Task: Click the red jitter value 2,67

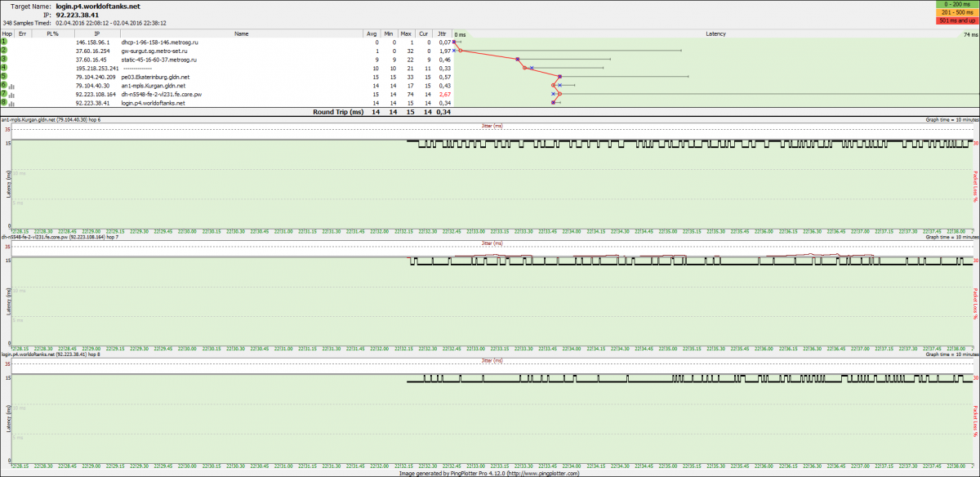Action: [x=445, y=94]
